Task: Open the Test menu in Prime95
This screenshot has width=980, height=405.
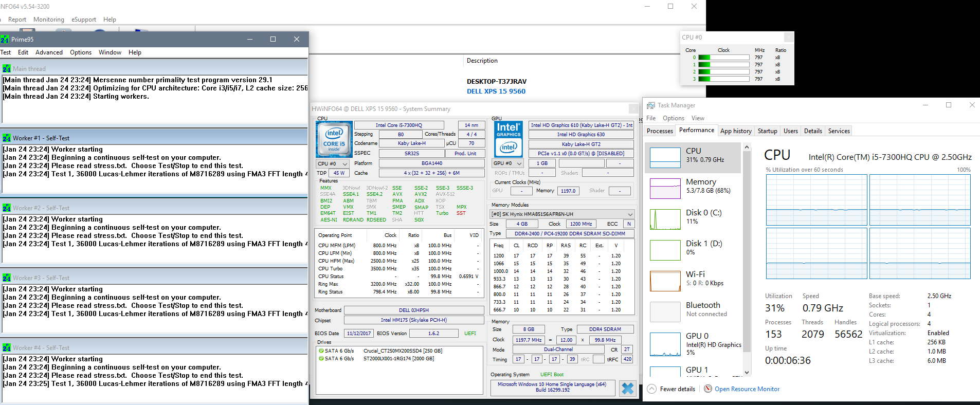Action: (6, 52)
